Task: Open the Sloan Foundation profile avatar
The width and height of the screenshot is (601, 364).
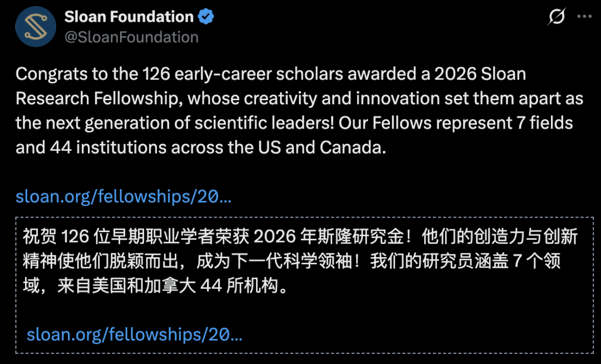Action: click(x=36, y=26)
